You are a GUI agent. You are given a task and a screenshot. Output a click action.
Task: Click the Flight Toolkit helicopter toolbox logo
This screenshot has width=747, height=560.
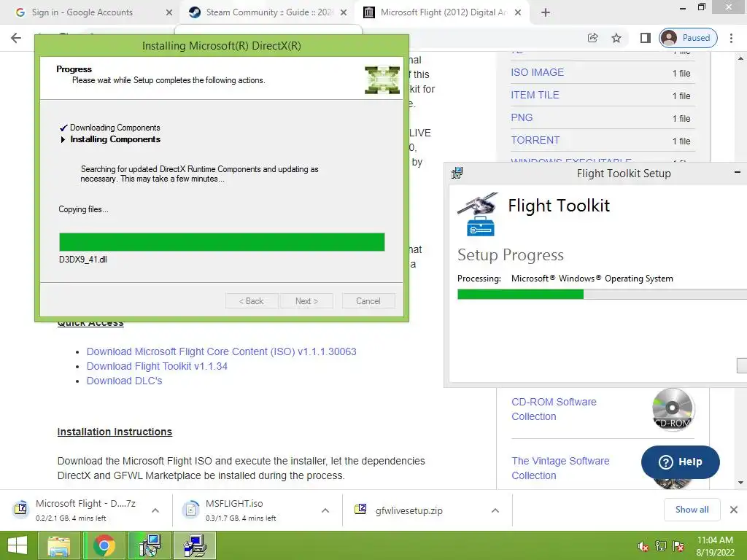(x=478, y=214)
